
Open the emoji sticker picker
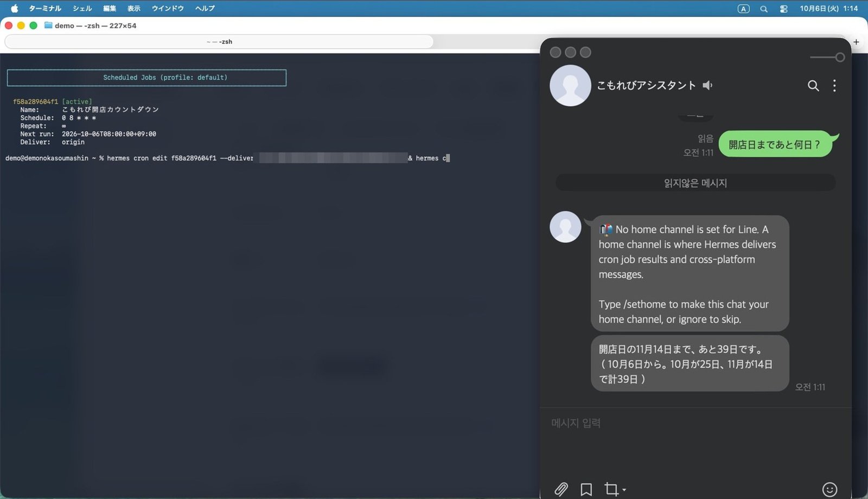click(x=829, y=489)
